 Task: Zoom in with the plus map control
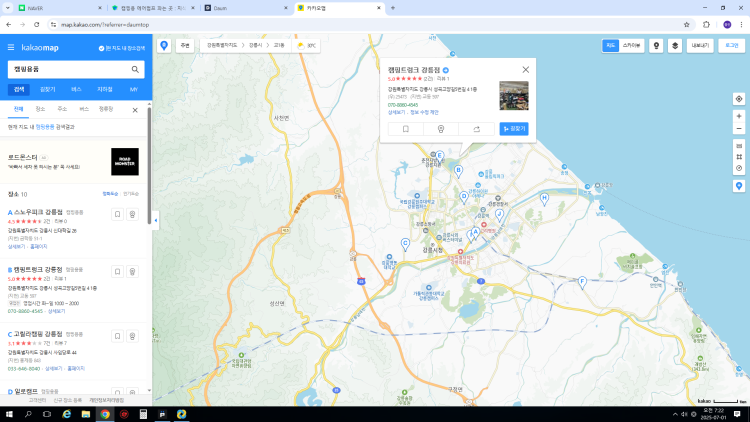point(739,116)
